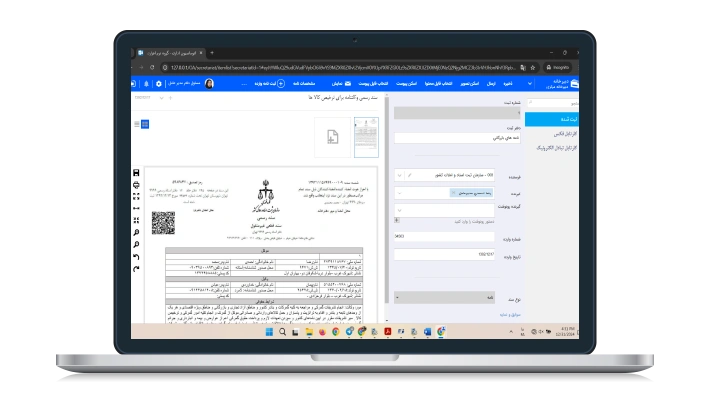
Task: Expand the recipient (گیرنده) dropdown arrow
Action: [x=399, y=193]
